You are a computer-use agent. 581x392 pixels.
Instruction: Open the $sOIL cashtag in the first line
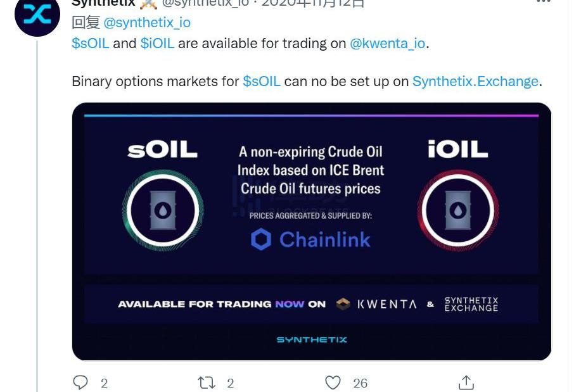[x=91, y=43]
